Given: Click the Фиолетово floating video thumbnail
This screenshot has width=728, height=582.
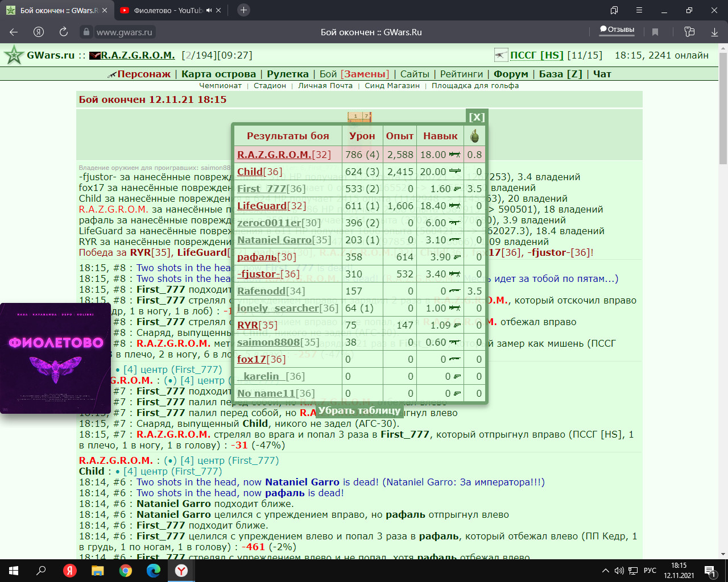Looking at the screenshot, I should point(55,358).
